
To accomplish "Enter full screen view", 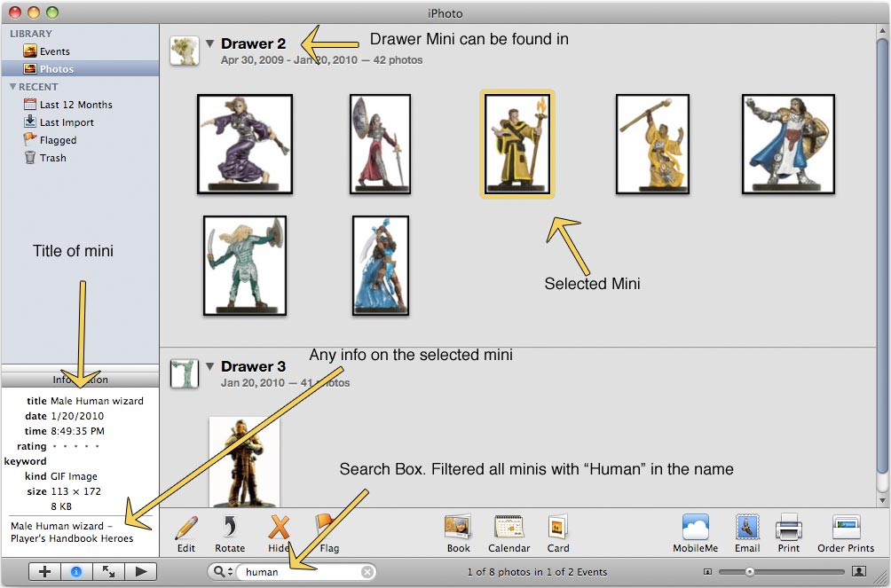I will click(108, 571).
